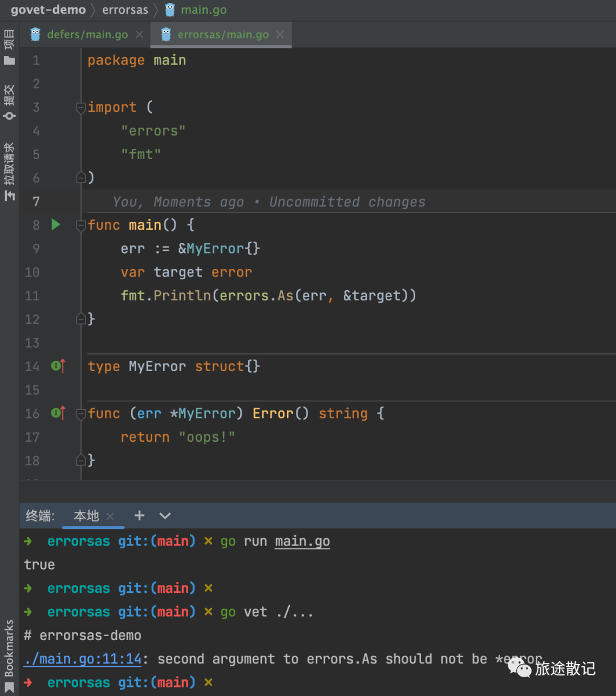
Task: Click the '# errorsas-demo' terminal line
Action: coord(83,635)
